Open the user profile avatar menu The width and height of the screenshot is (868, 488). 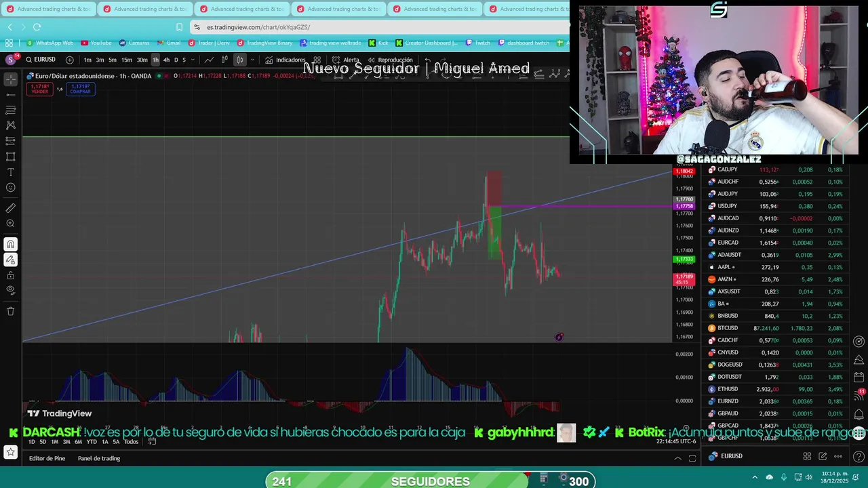(10, 60)
